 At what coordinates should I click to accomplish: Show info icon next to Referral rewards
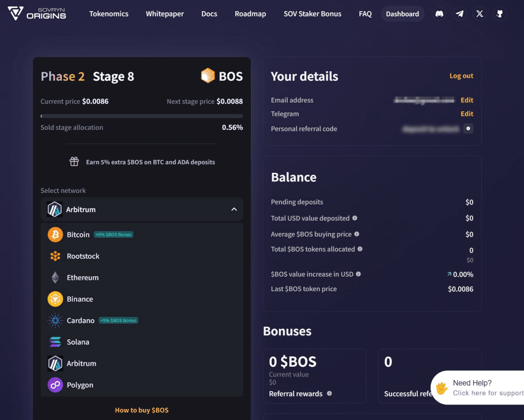click(329, 393)
